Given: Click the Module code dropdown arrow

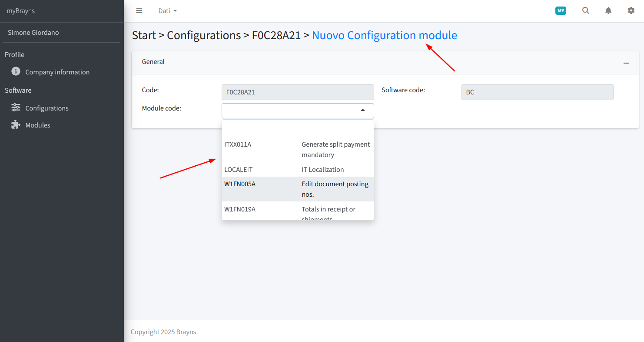Looking at the screenshot, I should (363, 111).
